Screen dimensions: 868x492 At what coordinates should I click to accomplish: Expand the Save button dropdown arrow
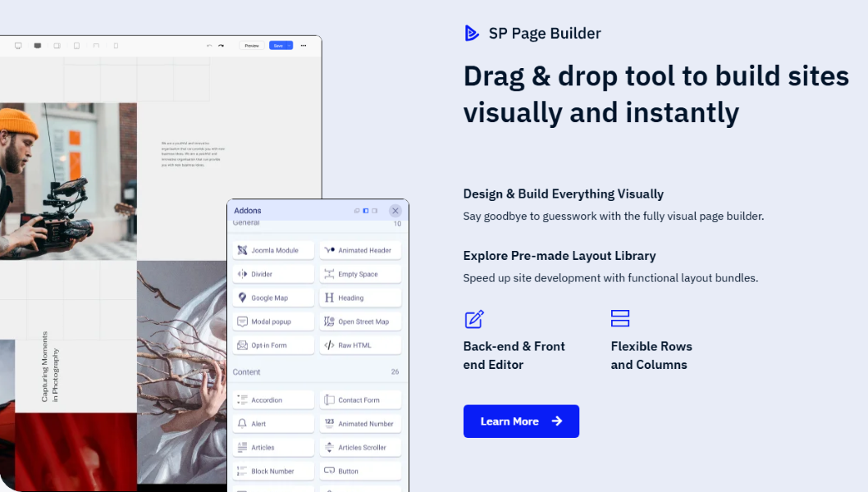(x=289, y=46)
